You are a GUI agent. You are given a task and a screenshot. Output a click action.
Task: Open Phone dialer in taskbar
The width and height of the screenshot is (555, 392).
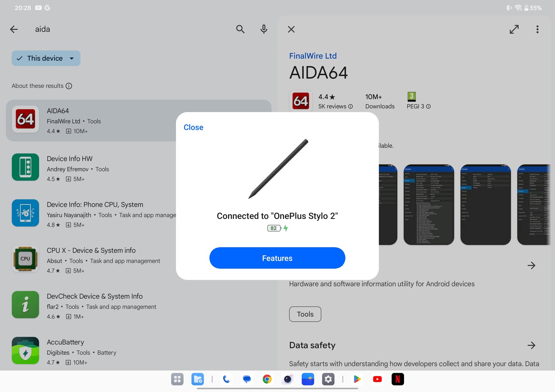tap(226, 379)
